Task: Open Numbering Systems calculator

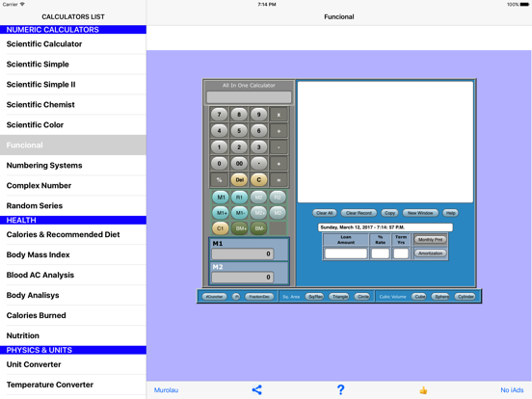Action: click(73, 165)
